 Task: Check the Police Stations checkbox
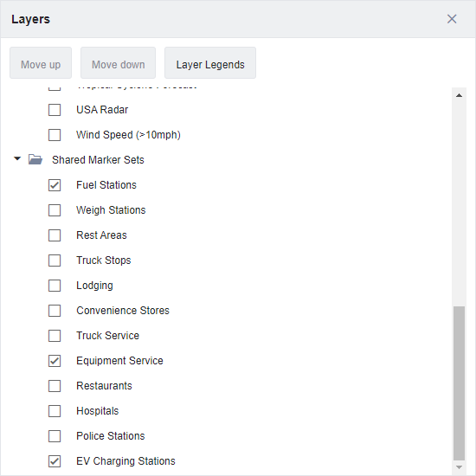[55, 436]
